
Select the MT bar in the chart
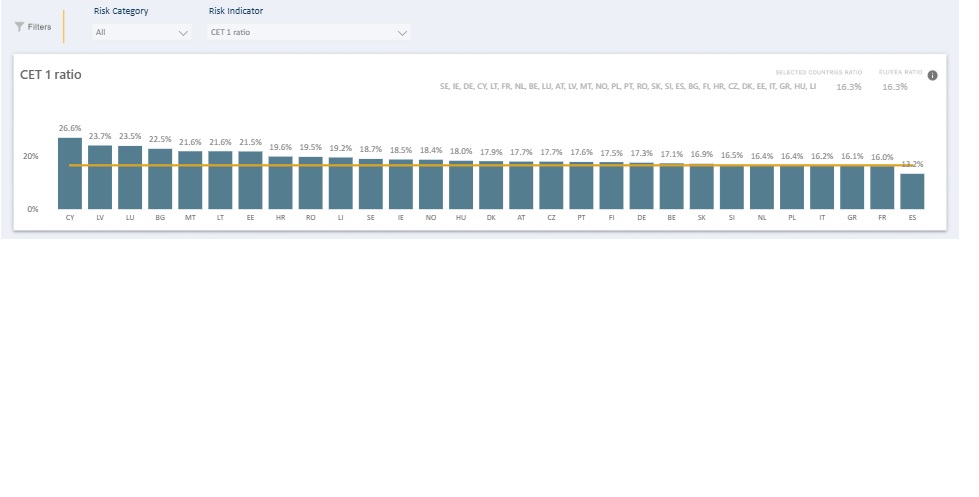[x=190, y=180]
